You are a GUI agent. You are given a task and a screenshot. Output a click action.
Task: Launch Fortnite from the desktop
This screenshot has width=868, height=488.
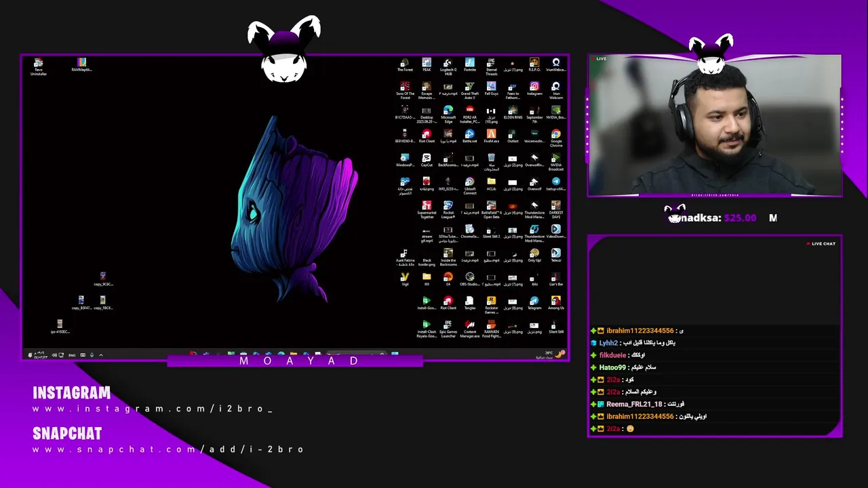click(470, 65)
